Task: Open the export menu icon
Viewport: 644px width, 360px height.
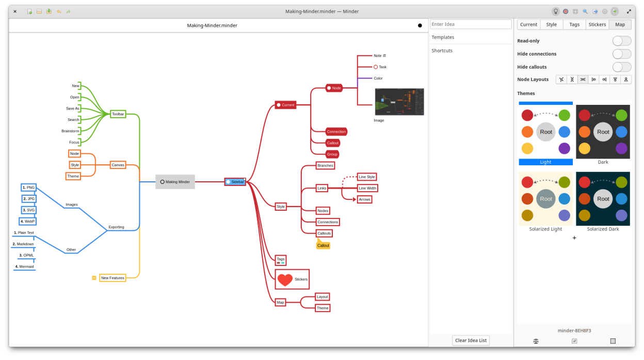Action: pyautogui.click(x=595, y=11)
